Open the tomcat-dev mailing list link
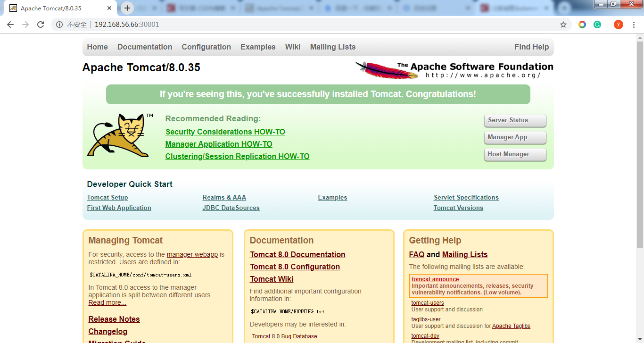Screen dimensions: 644x343 [x=425, y=336]
